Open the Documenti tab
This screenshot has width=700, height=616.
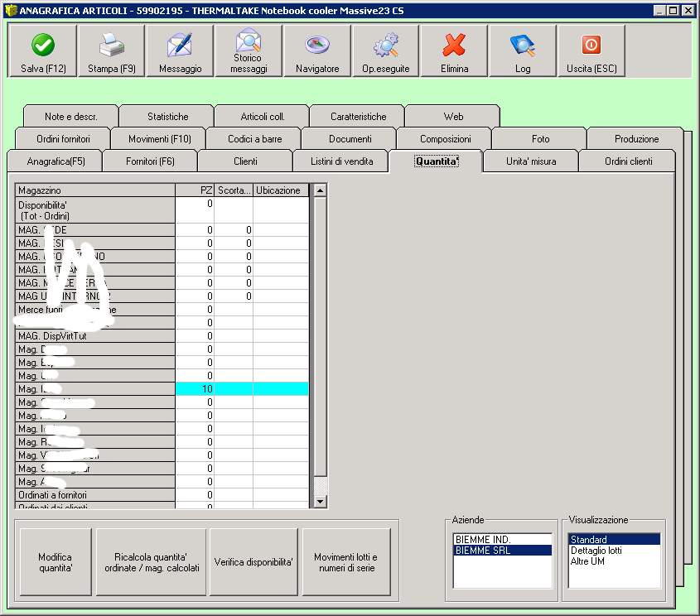[350, 139]
